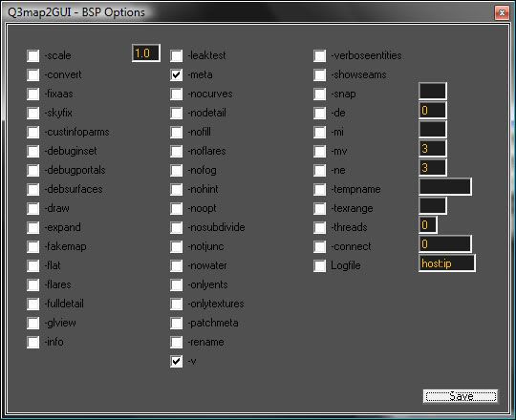
Task: Check the -snap box
Action: click(x=319, y=94)
